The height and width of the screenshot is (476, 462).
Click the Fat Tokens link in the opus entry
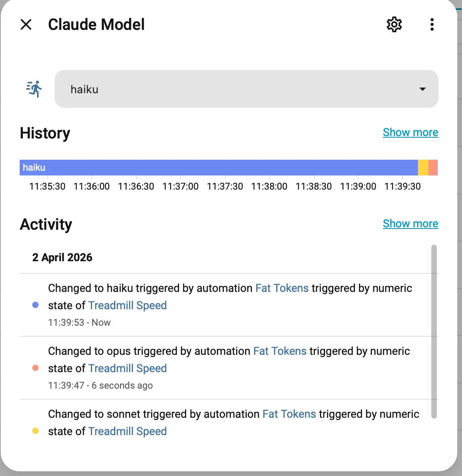(280, 351)
